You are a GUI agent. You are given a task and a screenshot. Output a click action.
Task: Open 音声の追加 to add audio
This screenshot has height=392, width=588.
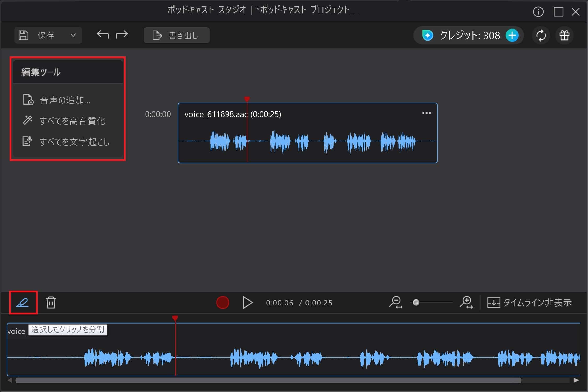point(65,100)
